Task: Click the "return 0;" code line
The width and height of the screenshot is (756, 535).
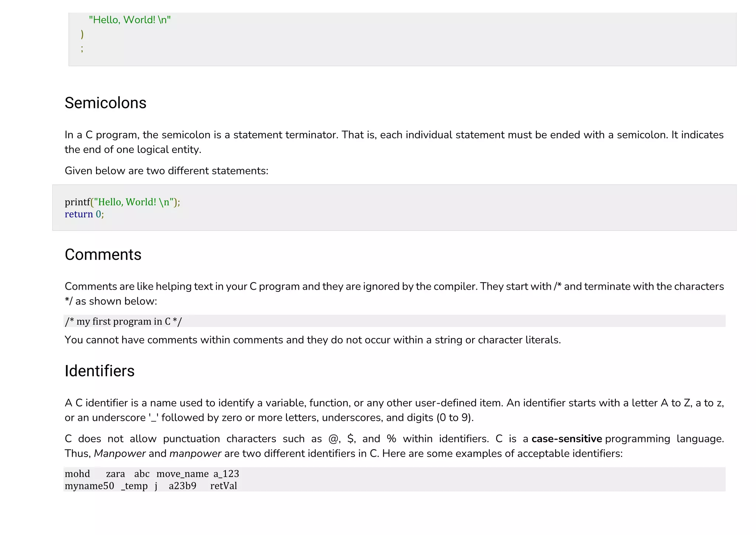Action: 84,214
